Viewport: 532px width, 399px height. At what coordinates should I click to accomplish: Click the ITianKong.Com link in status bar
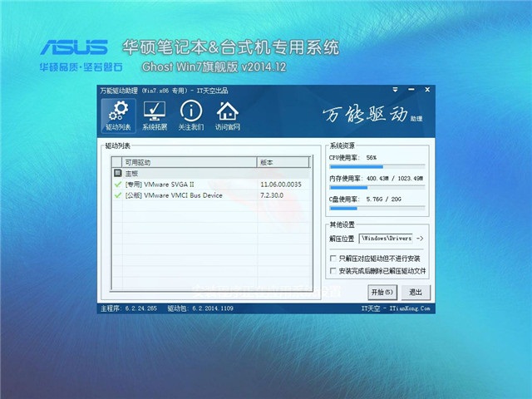pyautogui.click(x=407, y=309)
